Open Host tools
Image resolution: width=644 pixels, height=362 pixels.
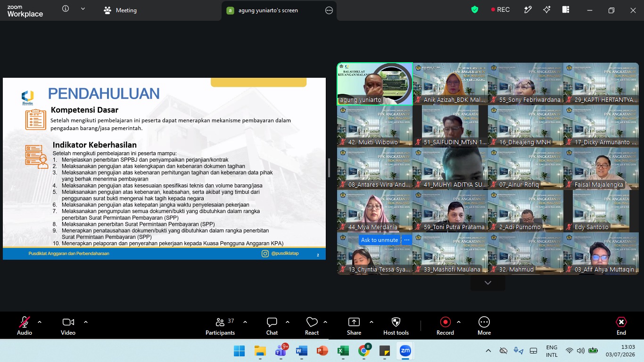[x=396, y=326]
